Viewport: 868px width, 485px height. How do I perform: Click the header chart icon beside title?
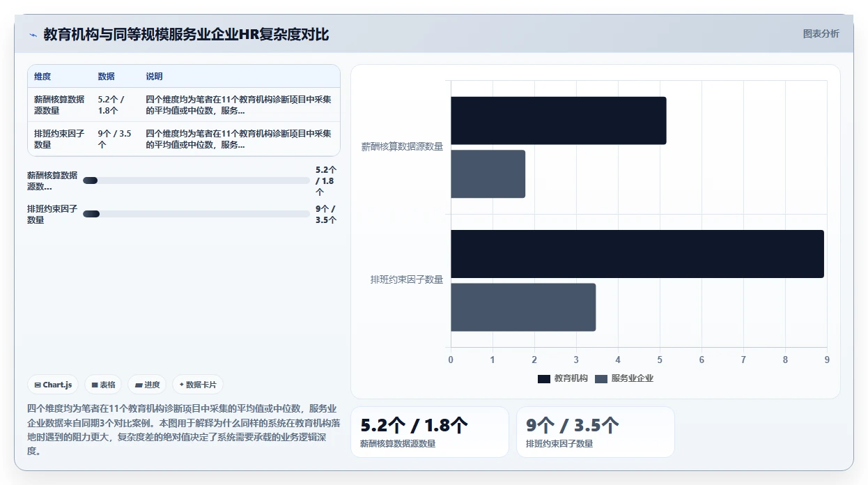(33, 35)
